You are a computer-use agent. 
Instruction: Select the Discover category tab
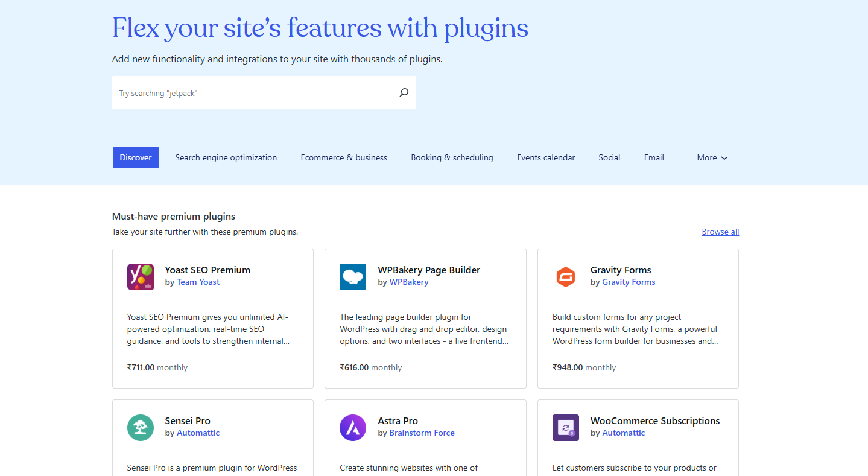136,157
